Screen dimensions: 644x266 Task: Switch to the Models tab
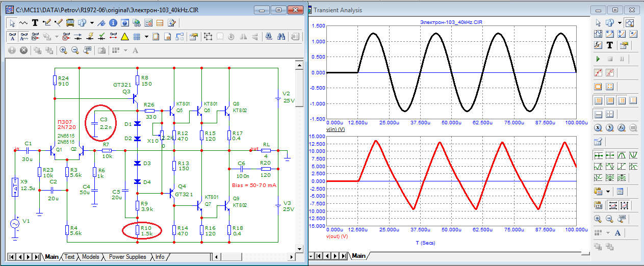[x=91, y=257]
